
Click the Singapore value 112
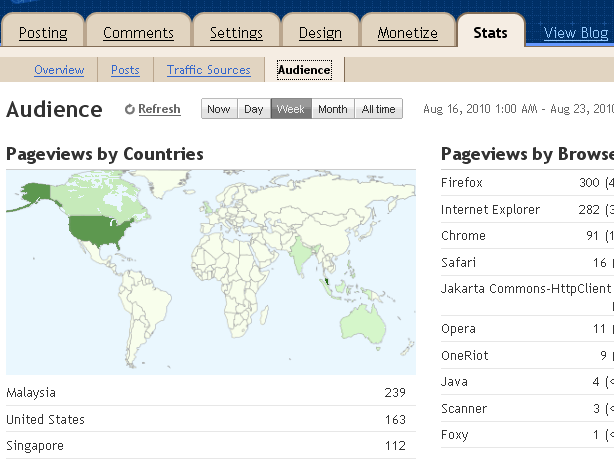395,446
